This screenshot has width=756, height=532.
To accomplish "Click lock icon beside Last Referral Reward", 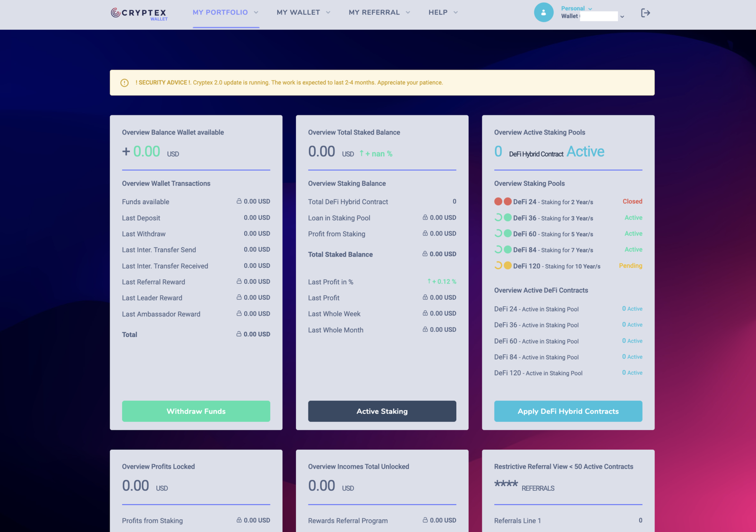I will tap(239, 281).
